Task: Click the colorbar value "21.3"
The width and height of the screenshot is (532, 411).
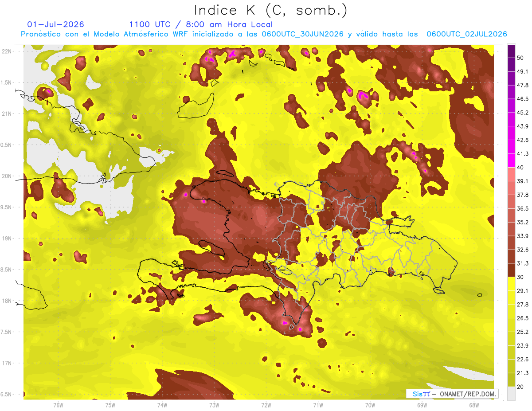Action: click(523, 373)
